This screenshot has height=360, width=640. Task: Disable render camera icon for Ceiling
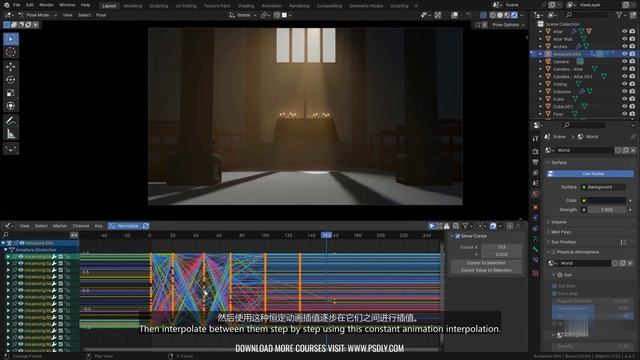(x=632, y=84)
